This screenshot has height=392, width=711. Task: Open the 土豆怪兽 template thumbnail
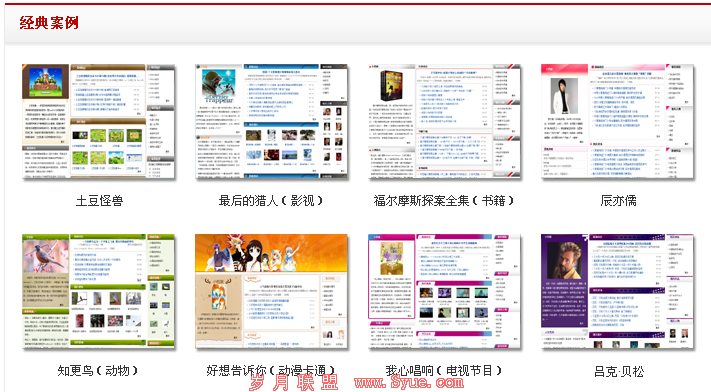[98, 121]
